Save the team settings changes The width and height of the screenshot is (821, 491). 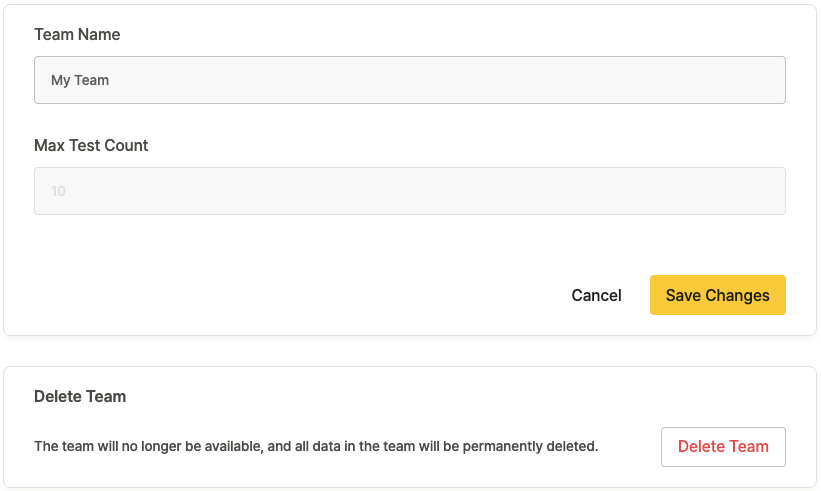pos(717,295)
